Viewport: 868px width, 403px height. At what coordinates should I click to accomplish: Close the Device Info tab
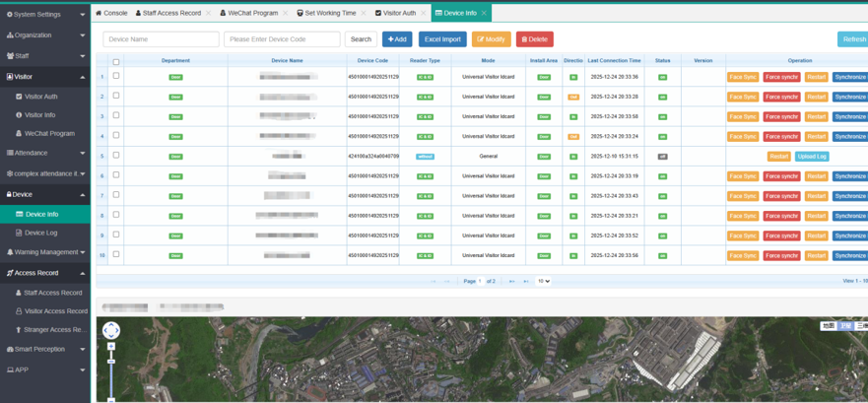tap(485, 13)
